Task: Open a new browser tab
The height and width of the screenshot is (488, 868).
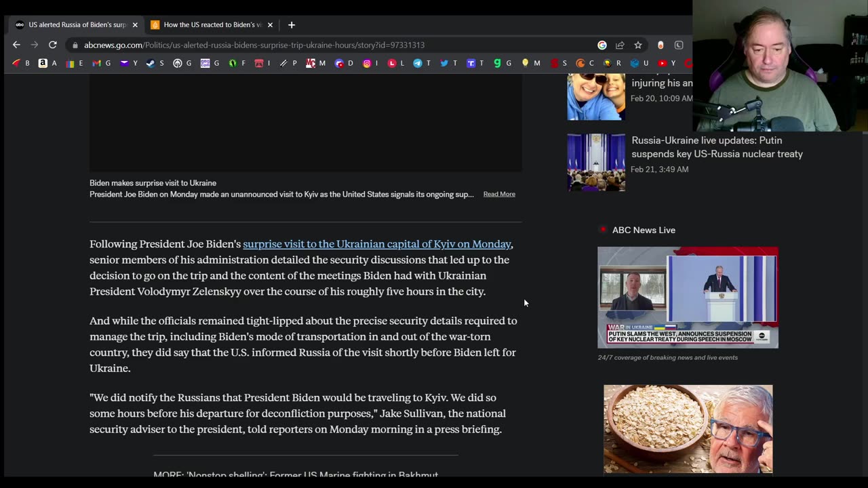Action: pos(292,25)
